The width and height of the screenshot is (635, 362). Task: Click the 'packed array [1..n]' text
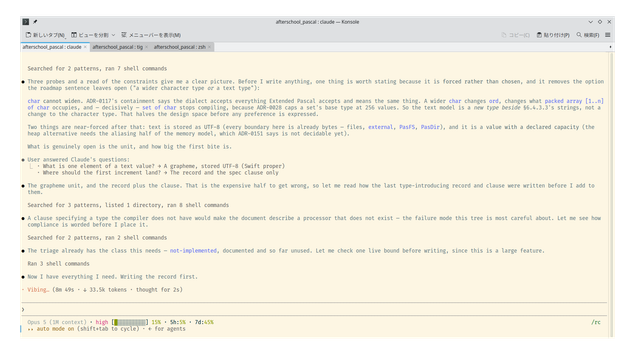pos(574,101)
